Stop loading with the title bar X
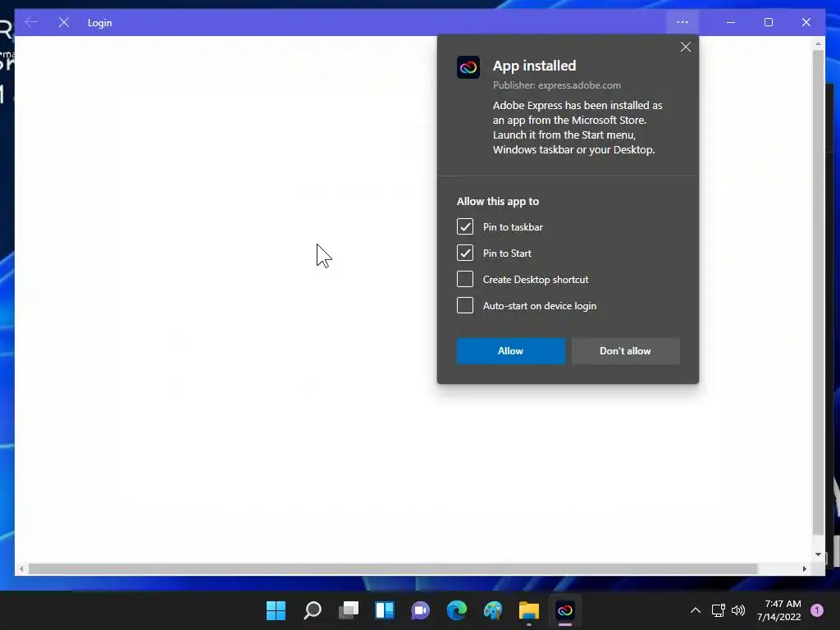840x630 pixels. tap(64, 22)
